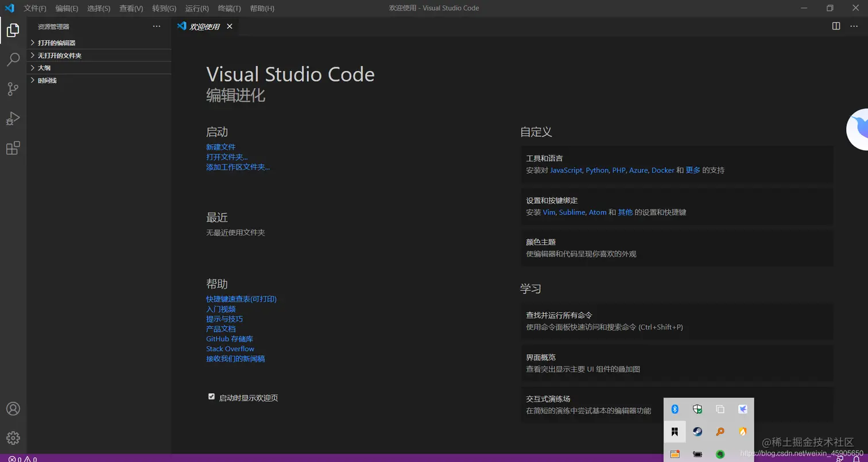
Task: Open the 颜色主题 card
Action: coord(677,248)
